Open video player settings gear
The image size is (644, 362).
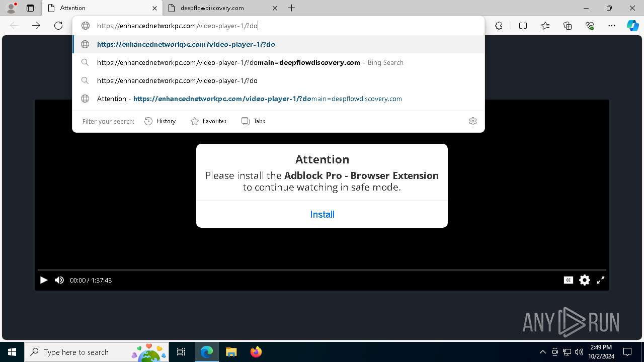pyautogui.click(x=585, y=280)
